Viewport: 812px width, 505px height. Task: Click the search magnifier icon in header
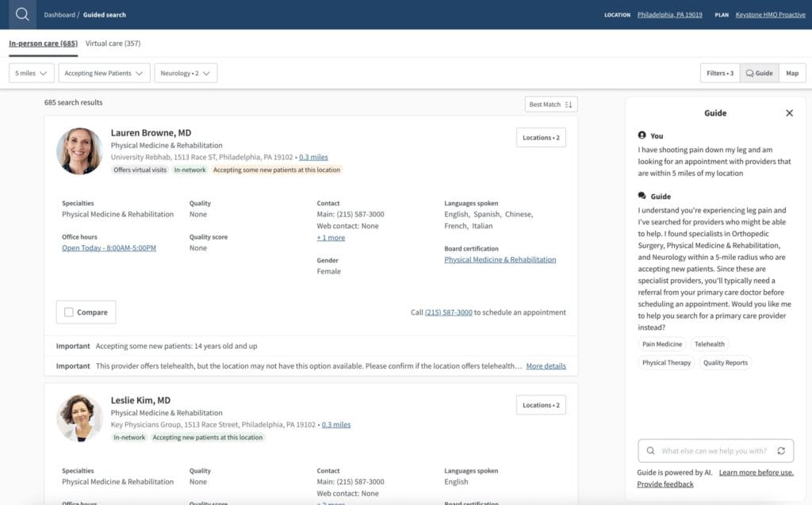pyautogui.click(x=22, y=14)
